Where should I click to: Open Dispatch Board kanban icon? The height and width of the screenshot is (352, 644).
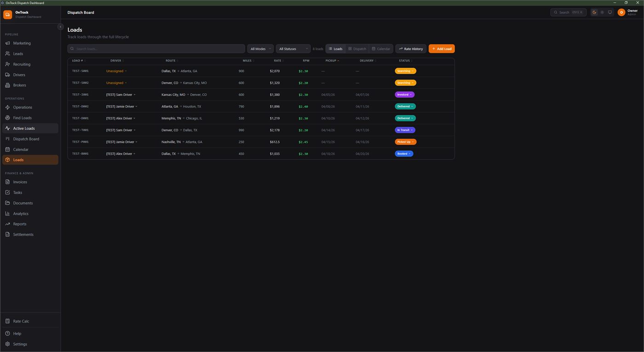pos(7,139)
